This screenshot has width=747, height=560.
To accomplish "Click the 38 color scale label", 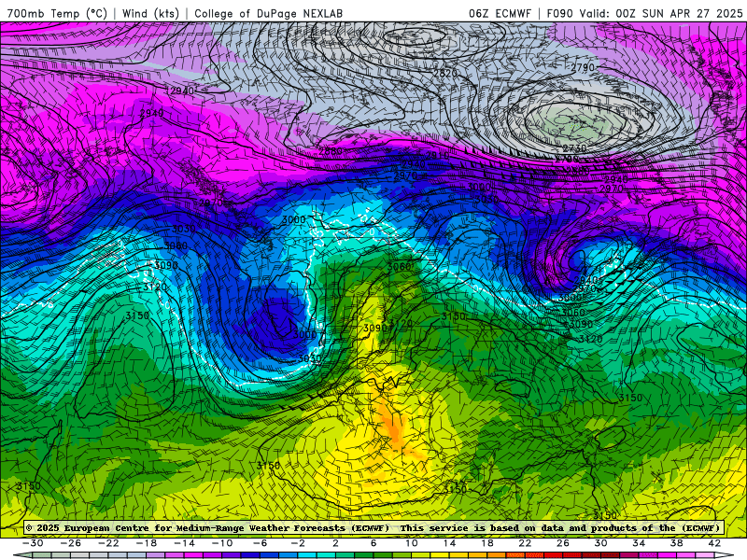I will [676, 543].
